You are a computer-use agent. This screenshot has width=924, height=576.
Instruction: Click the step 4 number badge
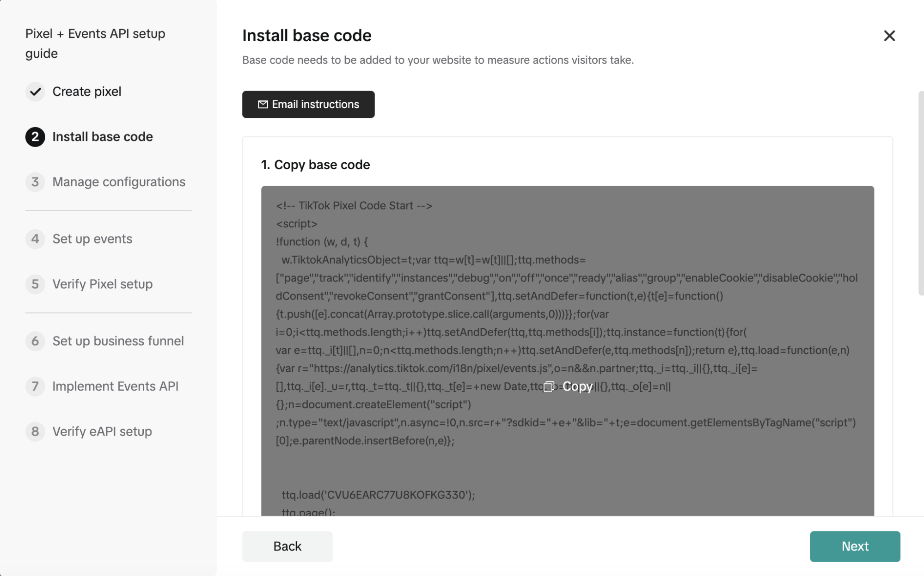pyautogui.click(x=35, y=239)
